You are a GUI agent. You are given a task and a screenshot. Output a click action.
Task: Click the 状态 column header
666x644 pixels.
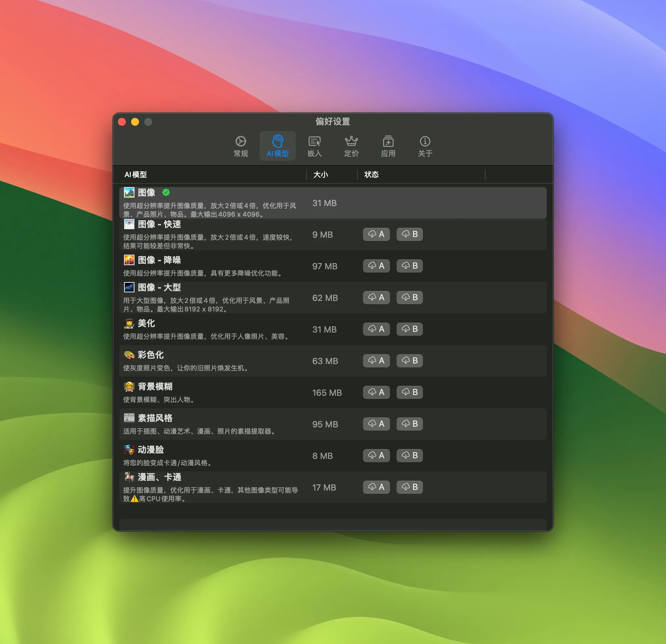pos(372,174)
